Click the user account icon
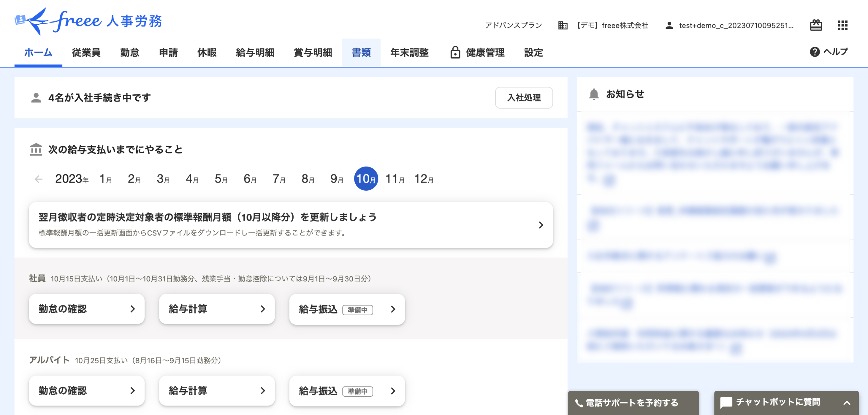 [x=669, y=25]
